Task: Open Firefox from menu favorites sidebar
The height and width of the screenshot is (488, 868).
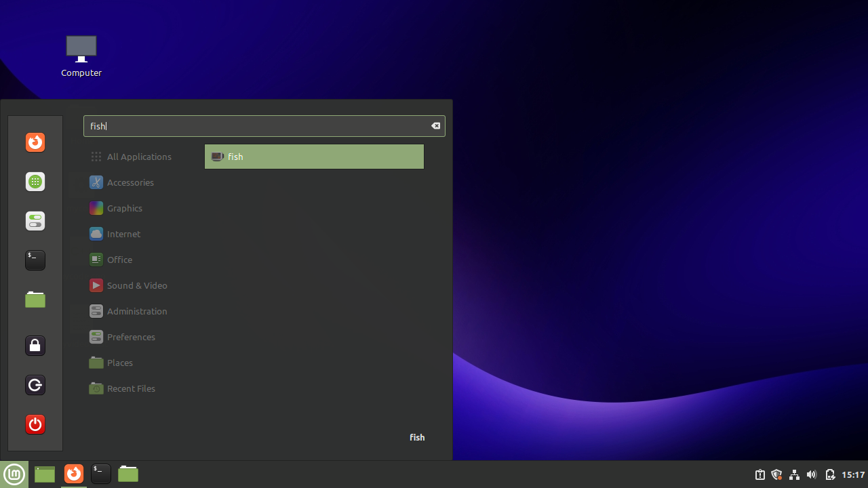Action: pos(35,142)
